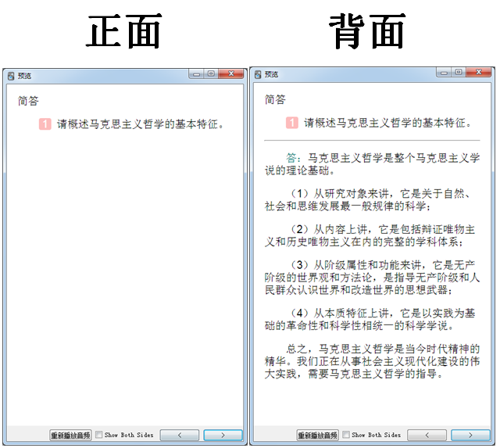Image resolution: width=500 pixels, height=448 pixels.
Task: Maximize the right preview window
Action: pyautogui.click(x=459, y=73)
